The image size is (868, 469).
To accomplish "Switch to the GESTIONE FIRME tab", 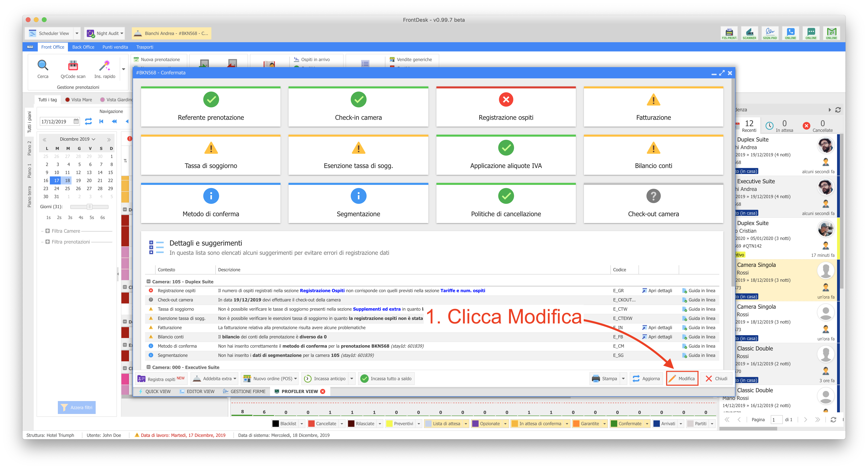I will [x=244, y=391].
